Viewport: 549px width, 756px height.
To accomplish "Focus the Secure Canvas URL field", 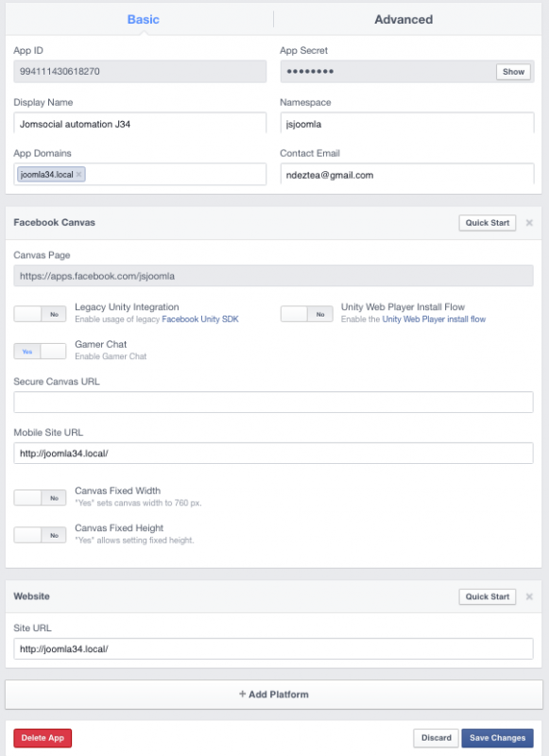I will [273, 403].
